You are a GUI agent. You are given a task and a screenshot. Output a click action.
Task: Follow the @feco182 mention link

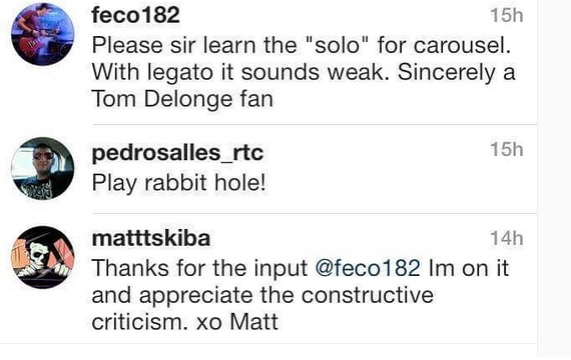tap(368, 268)
